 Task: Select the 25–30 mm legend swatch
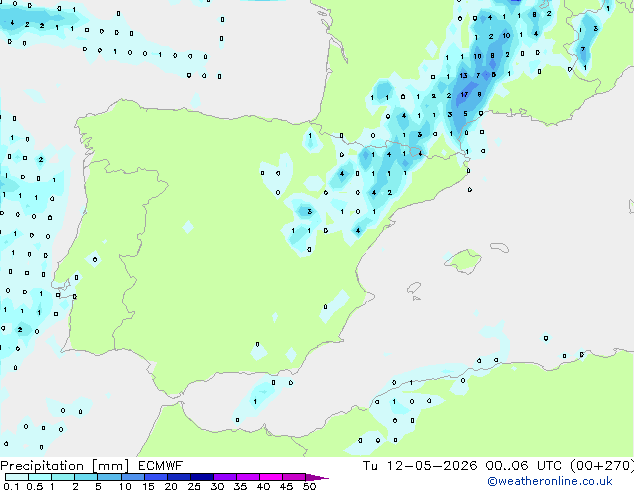[x=201, y=477]
